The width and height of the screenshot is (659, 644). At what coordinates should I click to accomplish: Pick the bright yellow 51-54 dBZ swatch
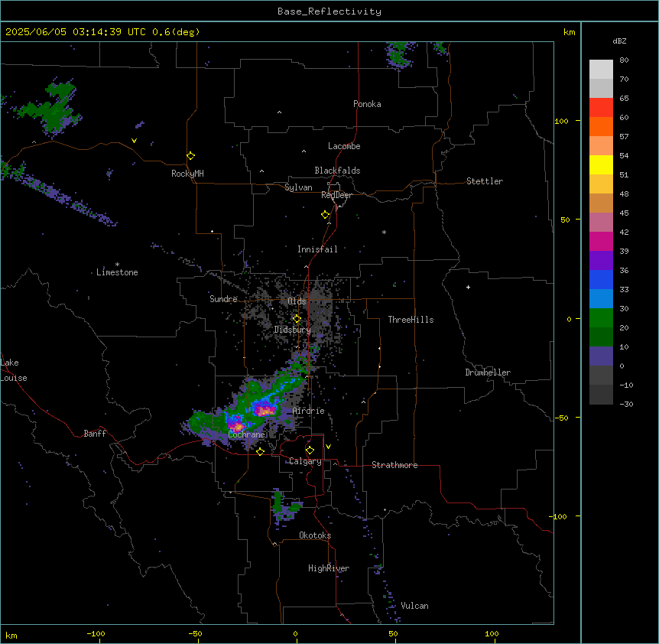point(601,164)
